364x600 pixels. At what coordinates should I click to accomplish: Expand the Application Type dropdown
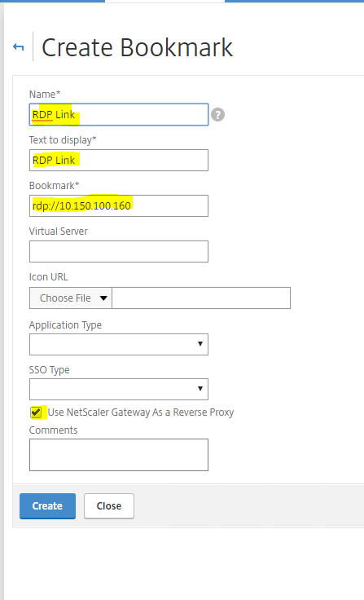click(x=119, y=344)
